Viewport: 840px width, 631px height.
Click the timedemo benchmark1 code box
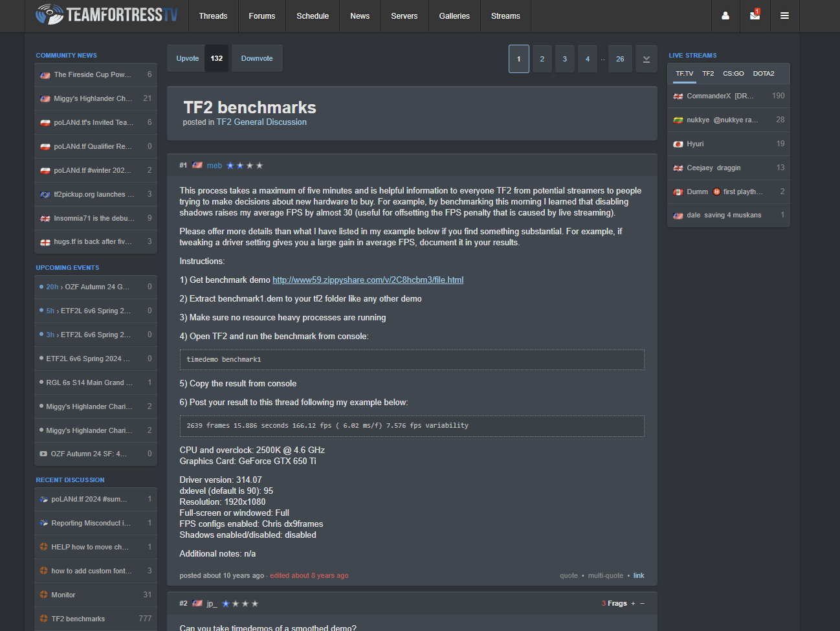412,360
